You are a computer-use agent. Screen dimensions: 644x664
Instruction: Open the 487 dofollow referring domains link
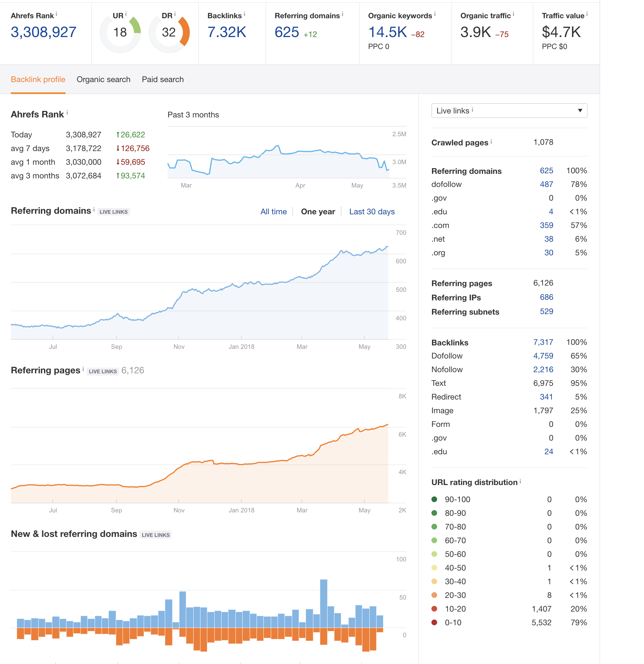[x=547, y=184]
